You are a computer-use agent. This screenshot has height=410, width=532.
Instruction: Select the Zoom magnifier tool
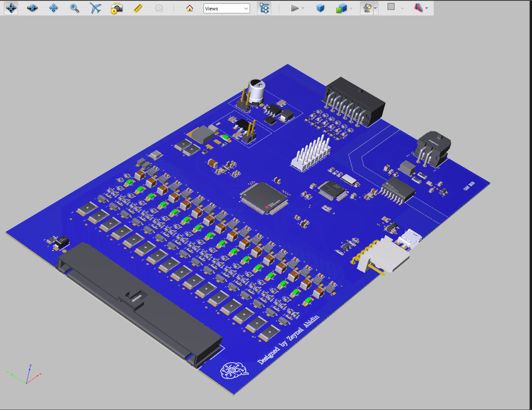click(x=75, y=8)
